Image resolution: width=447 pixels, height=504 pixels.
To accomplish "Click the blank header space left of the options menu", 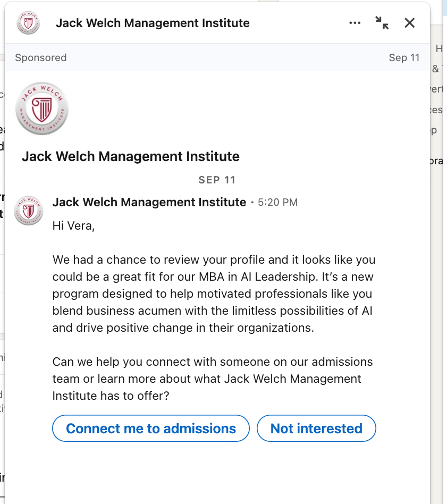I will [298, 23].
